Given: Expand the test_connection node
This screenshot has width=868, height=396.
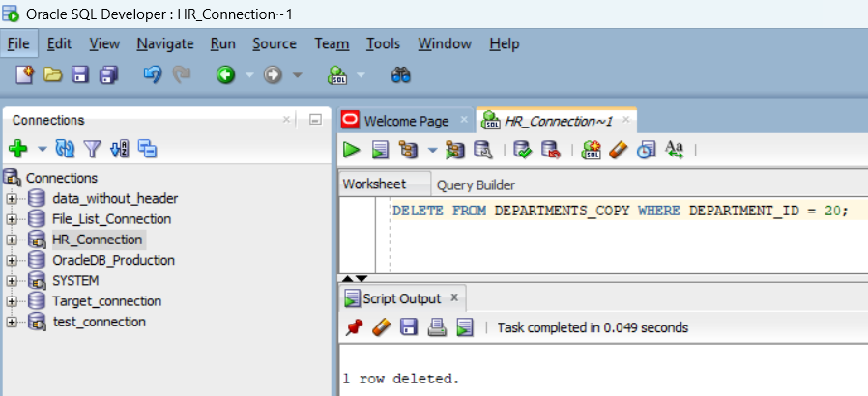Looking at the screenshot, I should tap(13, 322).
